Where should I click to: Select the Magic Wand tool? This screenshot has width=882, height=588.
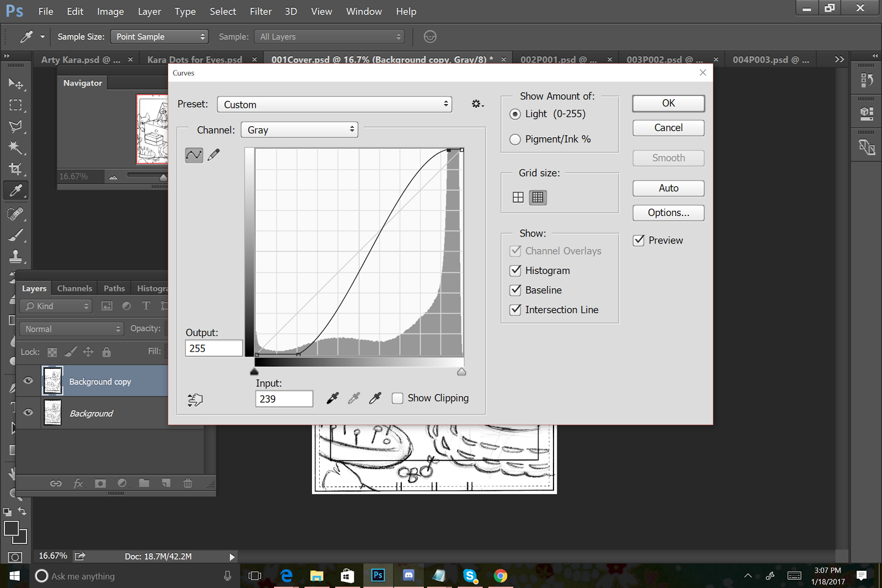click(x=15, y=147)
